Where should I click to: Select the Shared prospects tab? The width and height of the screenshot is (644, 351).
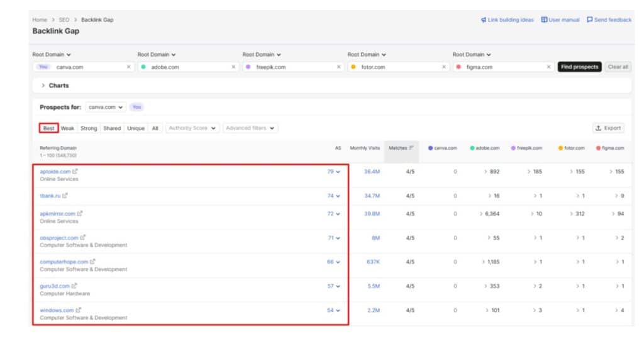coord(112,128)
